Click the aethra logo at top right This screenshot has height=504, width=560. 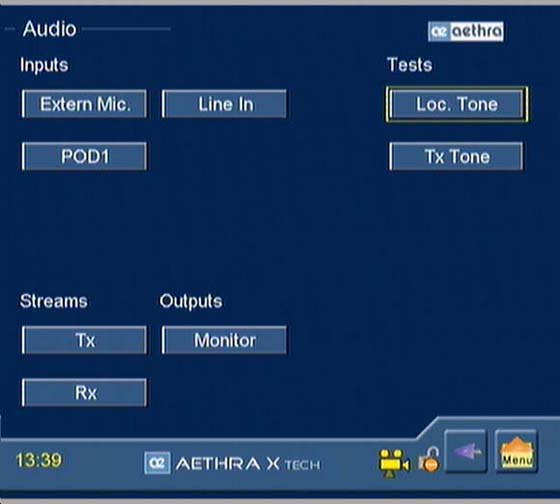[x=466, y=31]
